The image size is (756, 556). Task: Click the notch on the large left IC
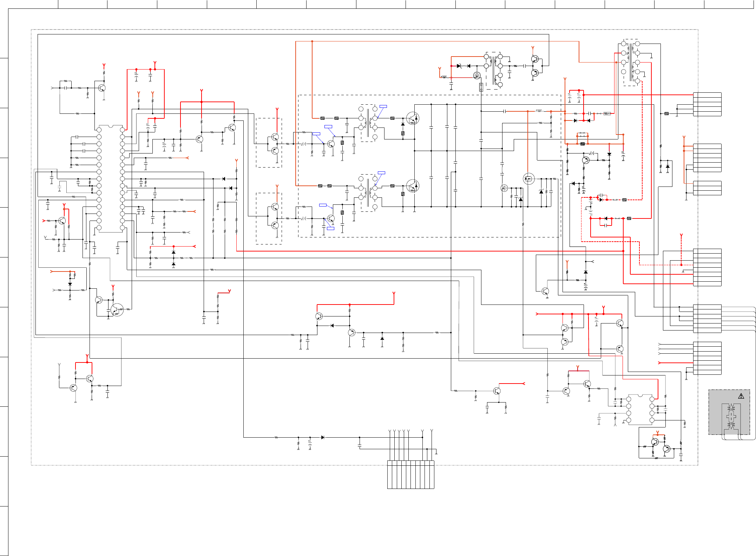coord(111,126)
